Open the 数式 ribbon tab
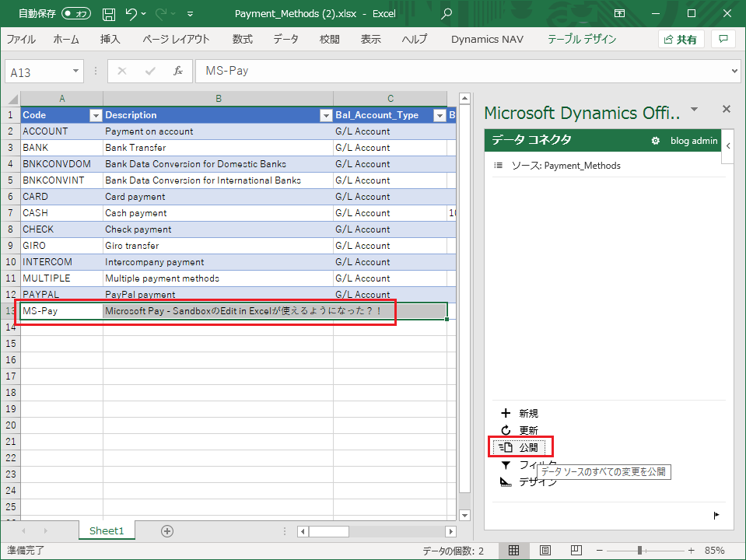Screen dimensions: 746x560 tap(242, 39)
